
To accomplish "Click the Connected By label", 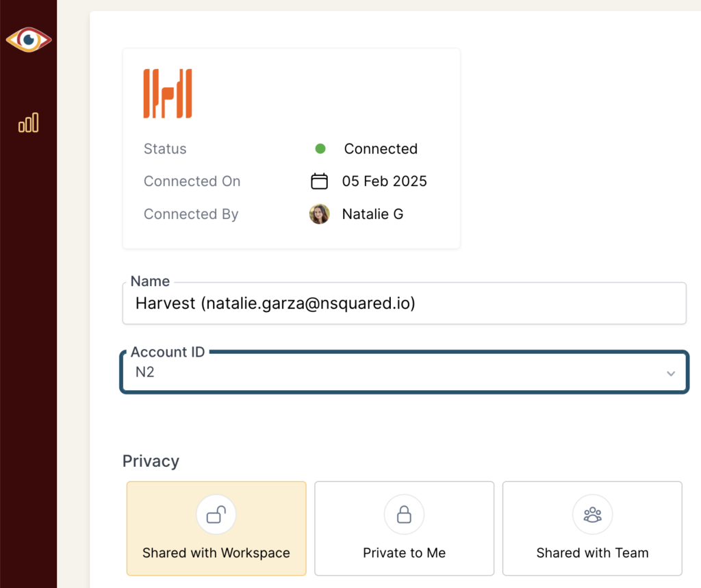I will tap(191, 214).
